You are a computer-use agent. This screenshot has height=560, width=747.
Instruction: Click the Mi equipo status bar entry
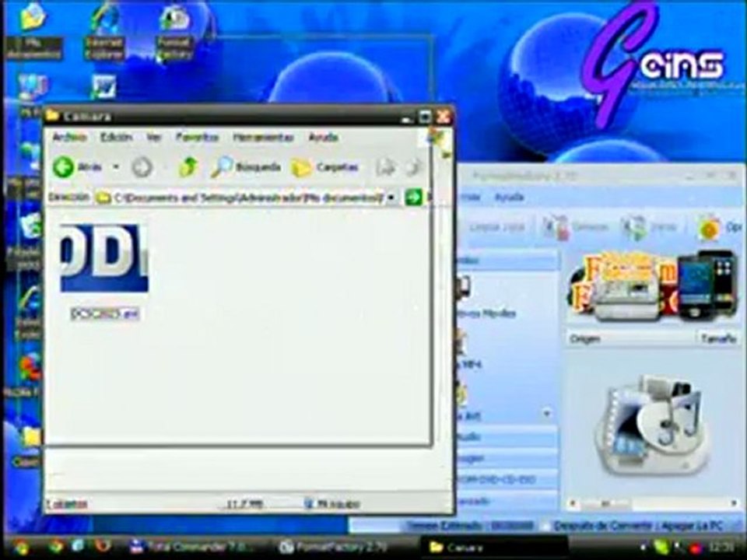coord(332,503)
